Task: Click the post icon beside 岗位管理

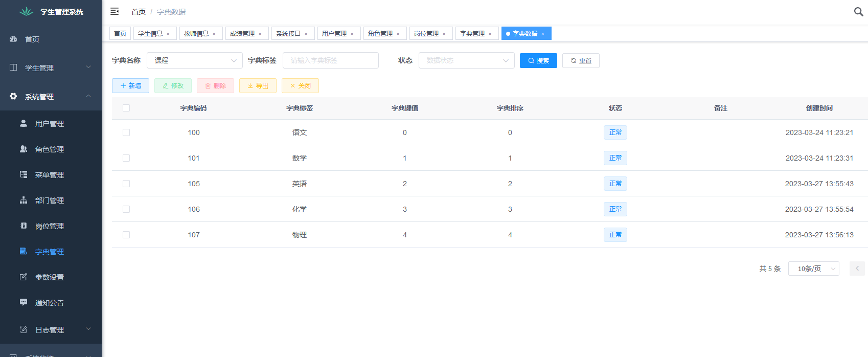Action: click(24, 226)
